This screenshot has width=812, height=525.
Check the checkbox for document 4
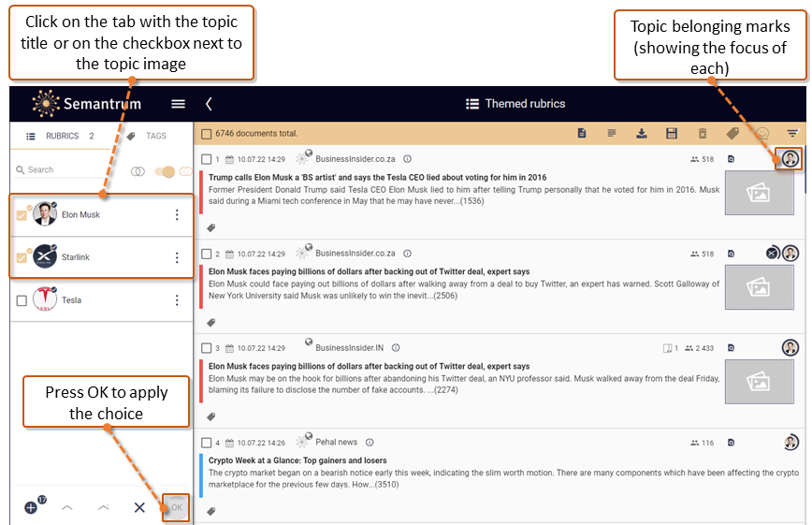[x=206, y=443]
